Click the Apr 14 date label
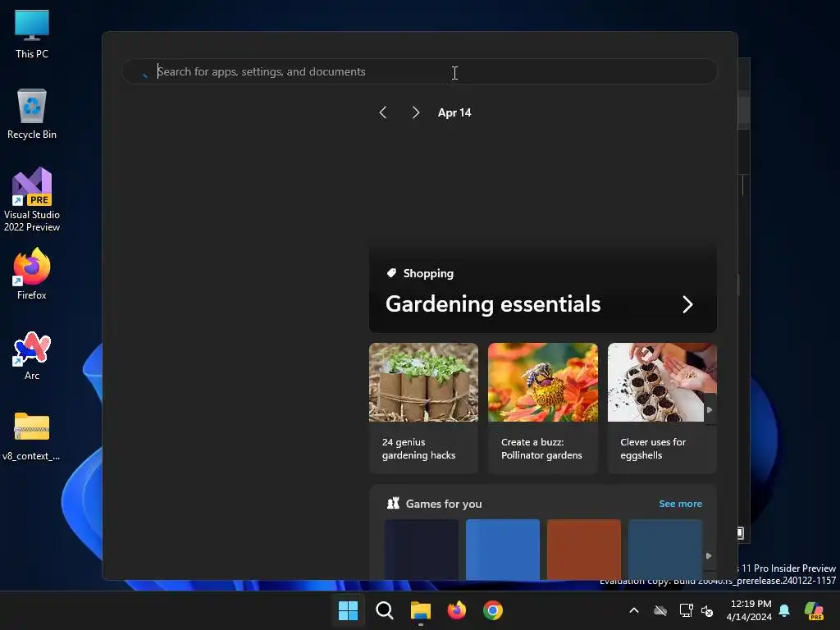 pos(454,112)
